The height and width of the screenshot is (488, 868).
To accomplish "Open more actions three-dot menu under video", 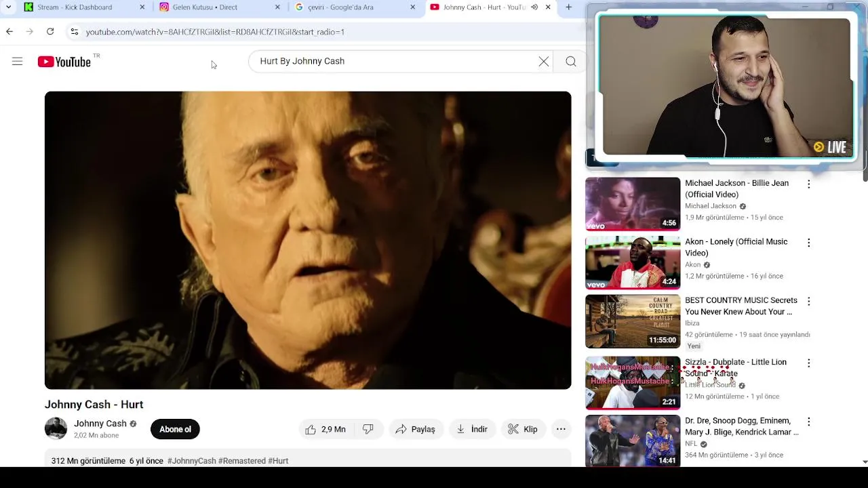I will pos(561,430).
